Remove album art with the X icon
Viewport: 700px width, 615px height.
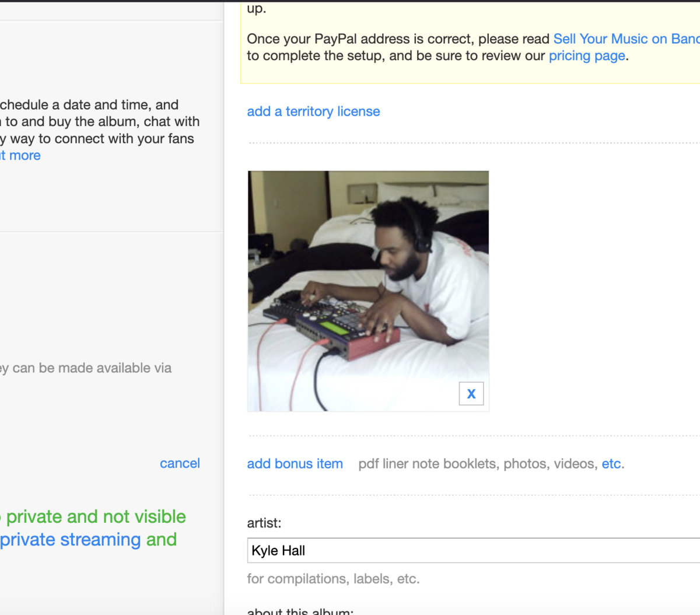click(471, 394)
